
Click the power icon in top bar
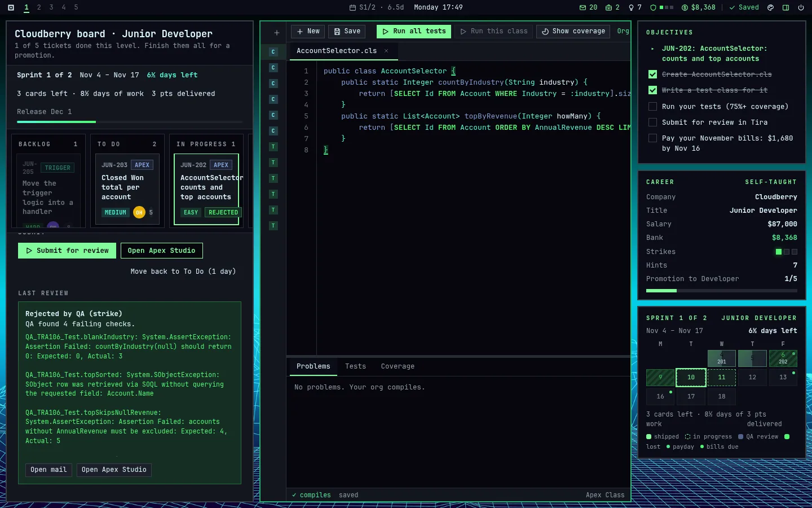click(801, 7)
